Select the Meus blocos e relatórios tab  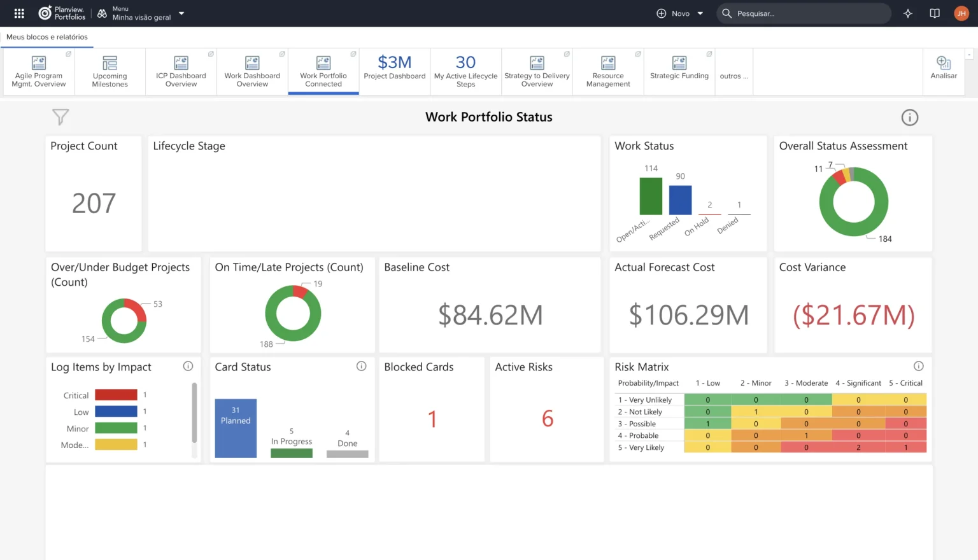coord(47,37)
